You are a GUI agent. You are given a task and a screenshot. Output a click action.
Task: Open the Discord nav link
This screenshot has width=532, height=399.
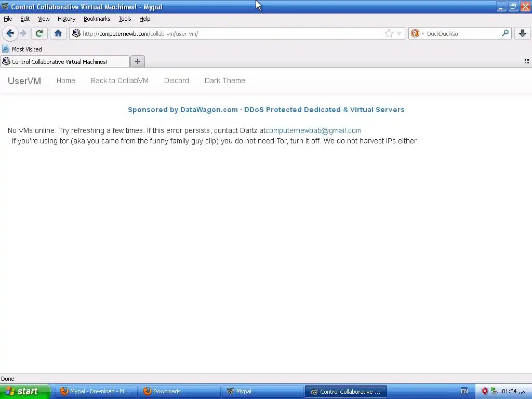(x=177, y=81)
